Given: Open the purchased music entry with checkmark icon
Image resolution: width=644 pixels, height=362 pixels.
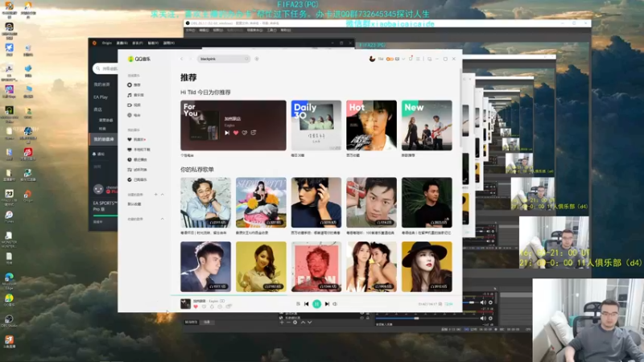Looking at the screenshot, I should (137, 179).
